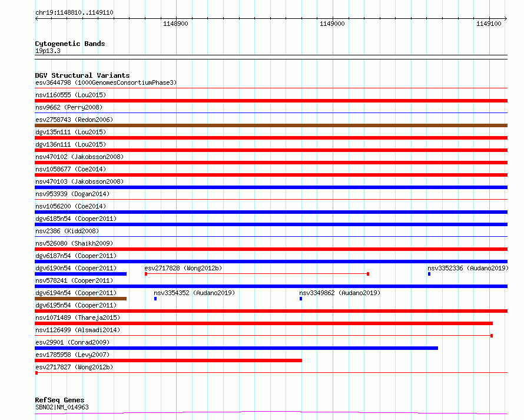This screenshot has height=420, width=524.
Task: Click ruler position 1149100
Action: pos(489,24)
